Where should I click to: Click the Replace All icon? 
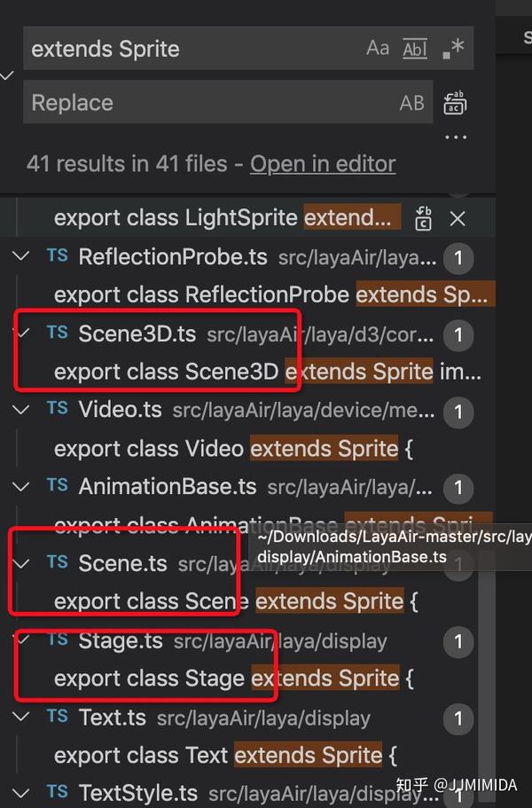[x=456, y=103]
